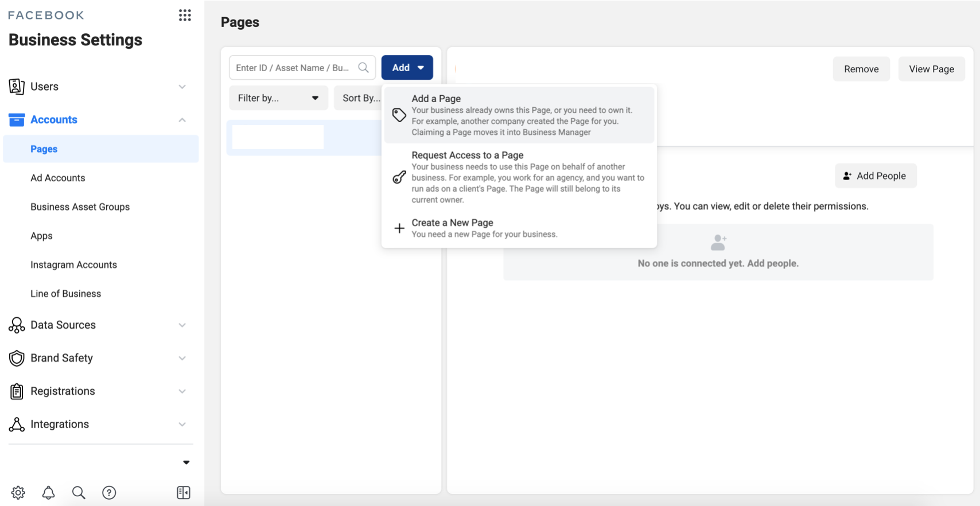Open Instagram Accounts in the sidebar
This screenshot has height=506, width=980.
point(73,265)
